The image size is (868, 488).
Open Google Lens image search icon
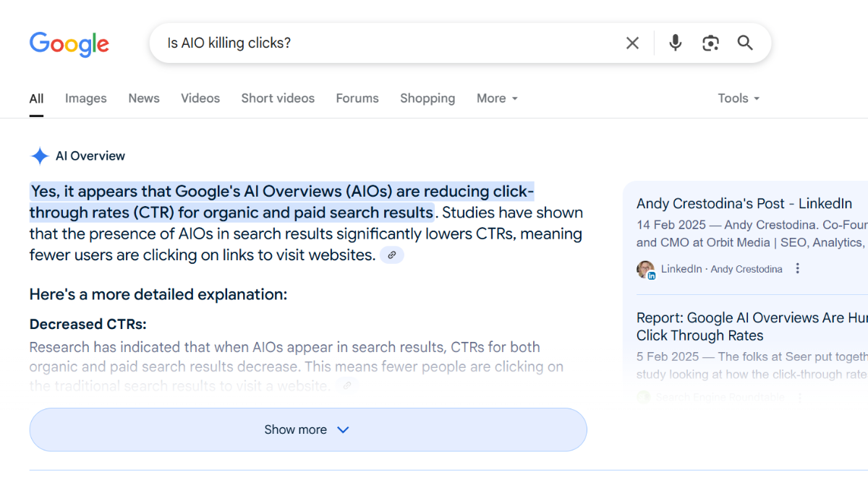point(710,43)
